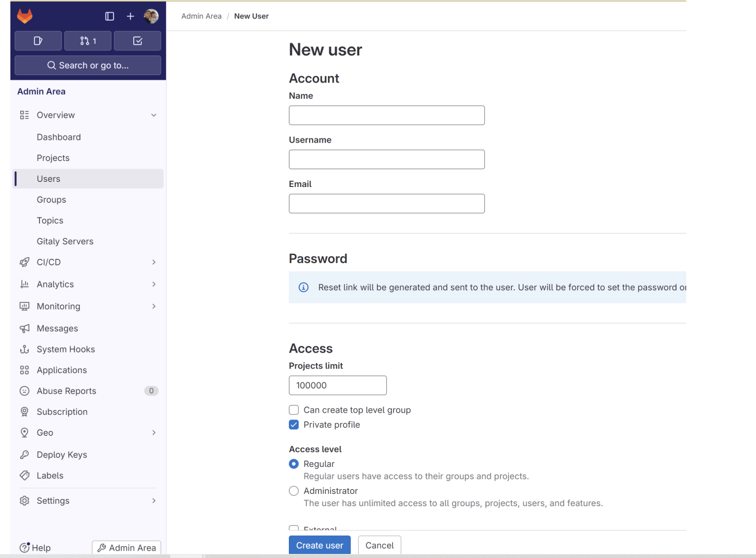Edit the Projects limit field
756x558 pixels.
337,385
